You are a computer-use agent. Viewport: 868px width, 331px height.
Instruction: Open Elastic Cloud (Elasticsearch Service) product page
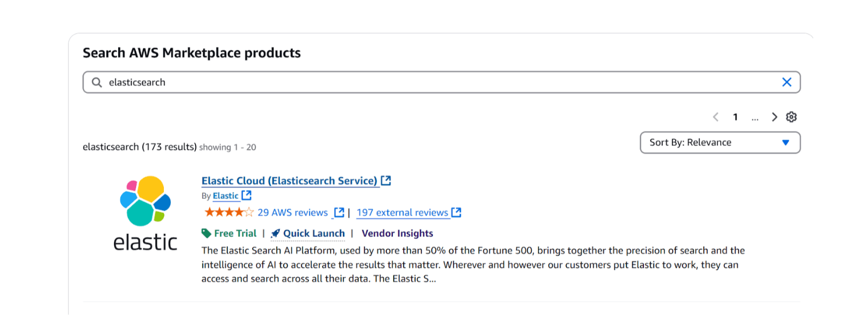288,180
